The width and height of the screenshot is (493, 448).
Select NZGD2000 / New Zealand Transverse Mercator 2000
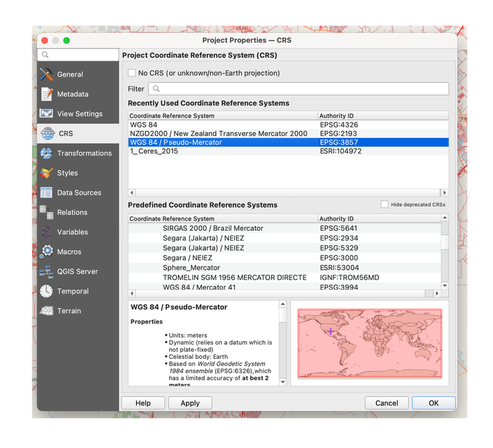coord(288,134)
